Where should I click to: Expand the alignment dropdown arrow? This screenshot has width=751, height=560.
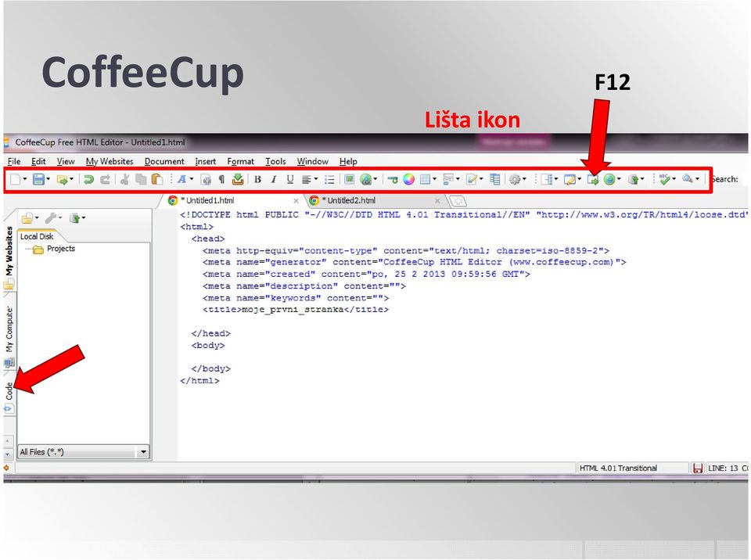(316, 180)
